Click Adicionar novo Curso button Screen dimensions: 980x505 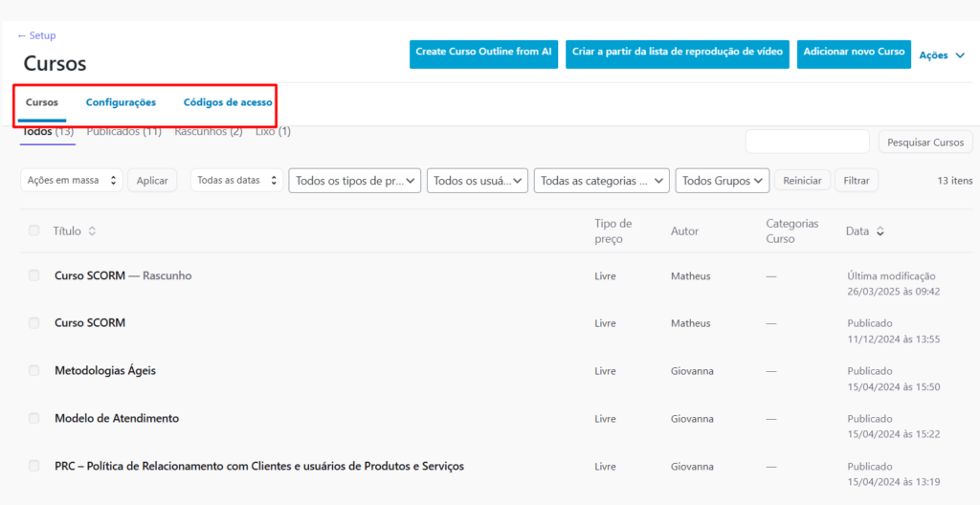point(854,53)
